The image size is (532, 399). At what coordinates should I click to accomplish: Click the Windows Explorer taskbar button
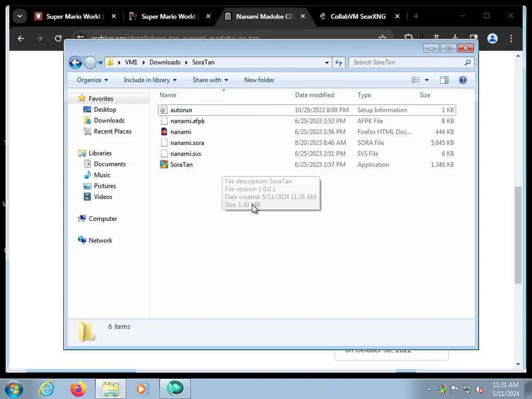tap(111, 389)
